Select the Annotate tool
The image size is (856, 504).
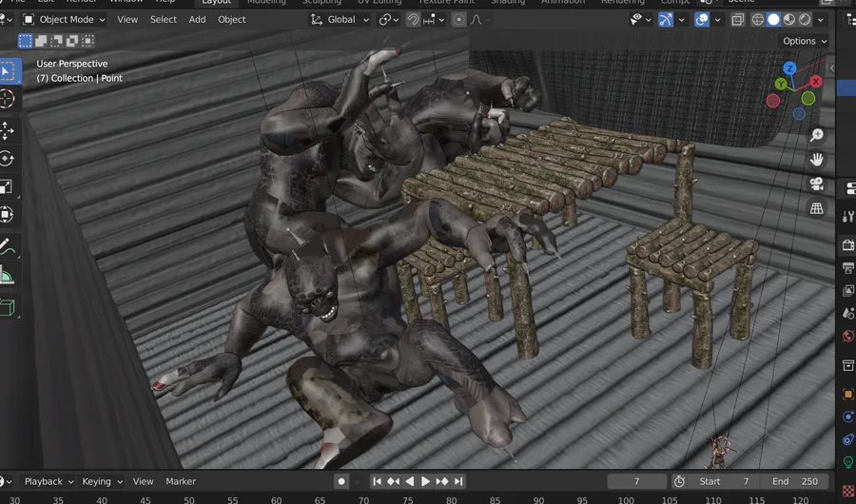[x=7, y=247]
